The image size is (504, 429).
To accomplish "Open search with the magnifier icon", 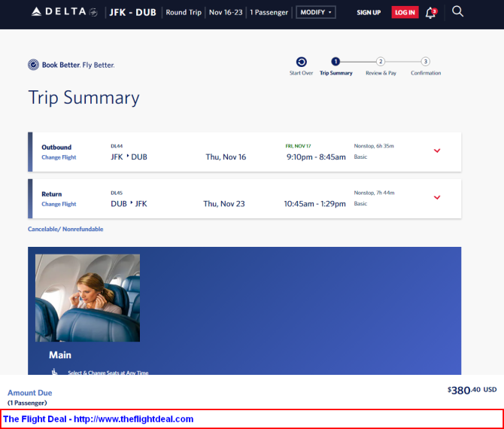I will point(457,11).
